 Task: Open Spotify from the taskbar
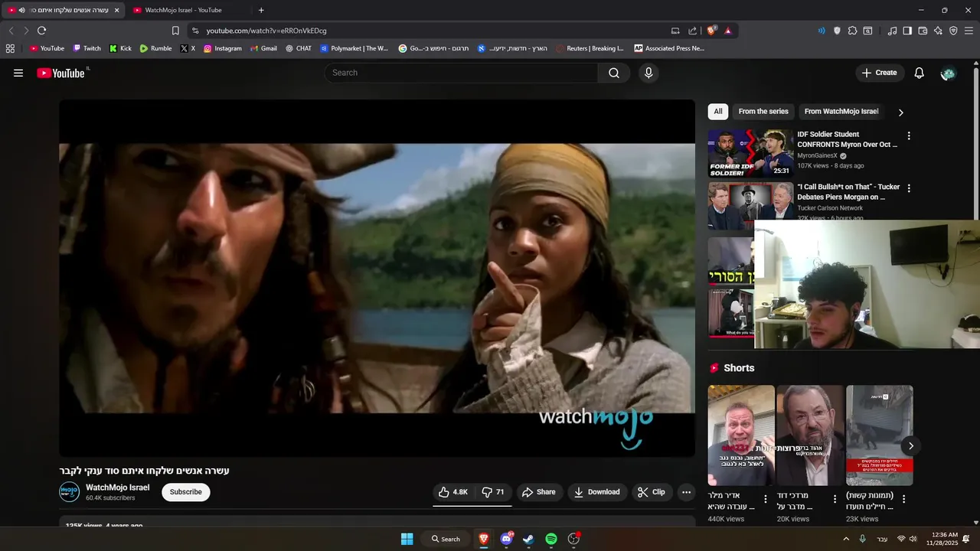point(551,539)
